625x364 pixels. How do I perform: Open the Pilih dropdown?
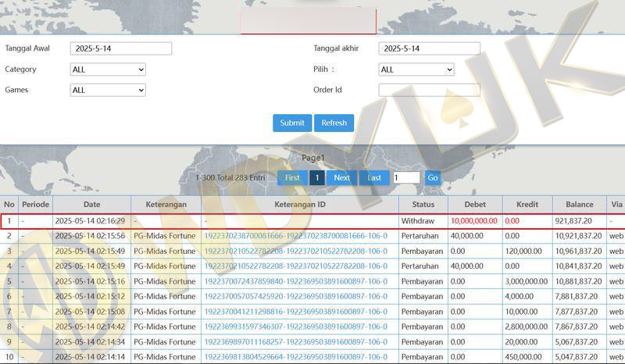(x=416, y=70)
